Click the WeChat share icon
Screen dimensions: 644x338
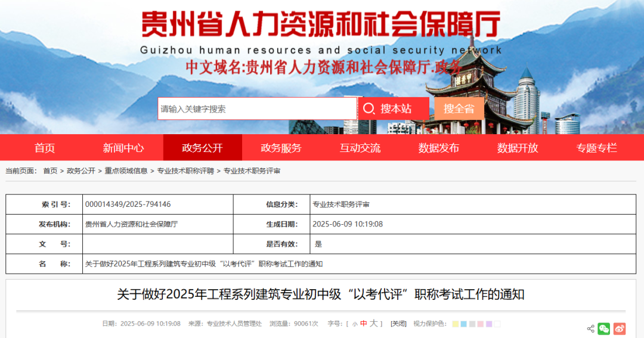604,328
